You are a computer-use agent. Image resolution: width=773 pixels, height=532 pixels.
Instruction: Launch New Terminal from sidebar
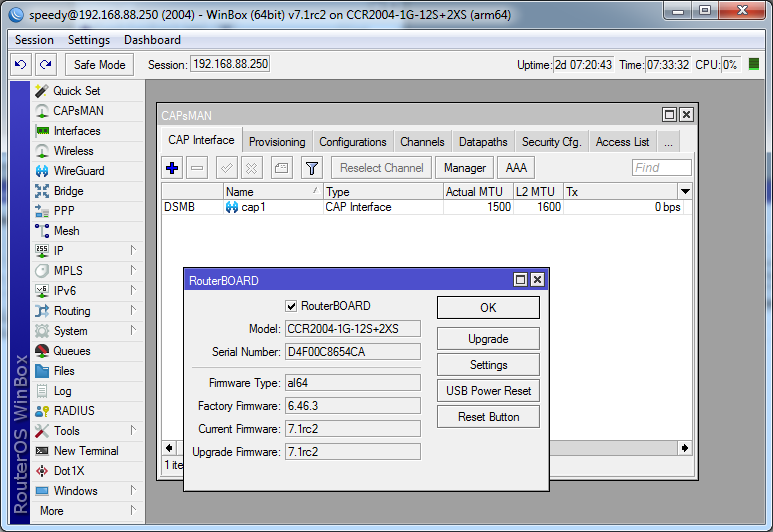click(x=88, y=451)
